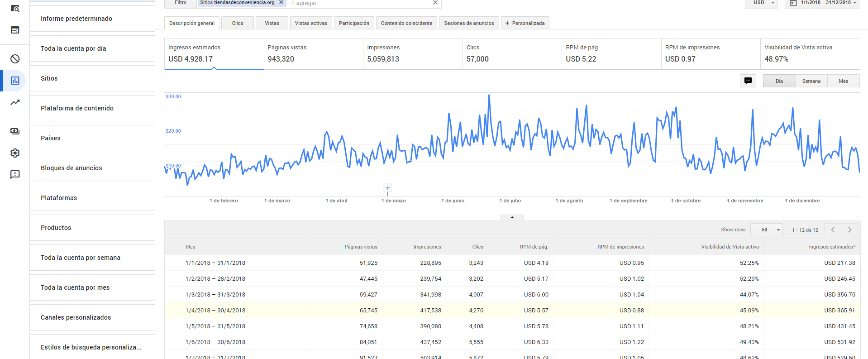Switch to the Vistas activas tab
Viewport: 868px width, 359px height.
tap(311, 23)
